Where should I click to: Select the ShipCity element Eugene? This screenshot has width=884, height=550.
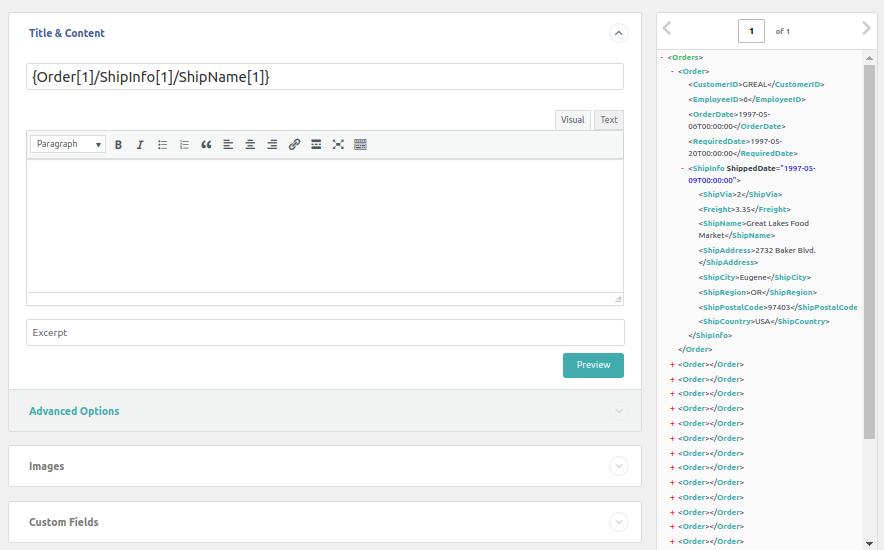point(754,278)
